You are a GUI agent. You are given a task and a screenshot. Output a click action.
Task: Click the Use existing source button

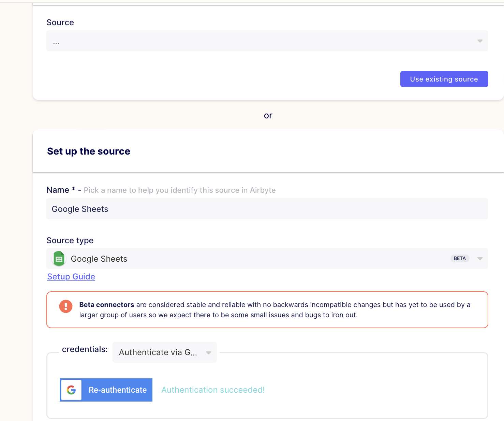click(x=444, y=79)
